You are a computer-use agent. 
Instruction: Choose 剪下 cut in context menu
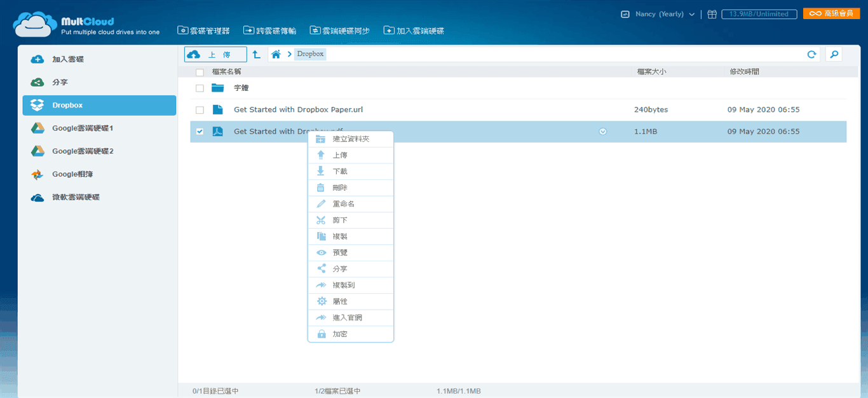pos(351,220)
